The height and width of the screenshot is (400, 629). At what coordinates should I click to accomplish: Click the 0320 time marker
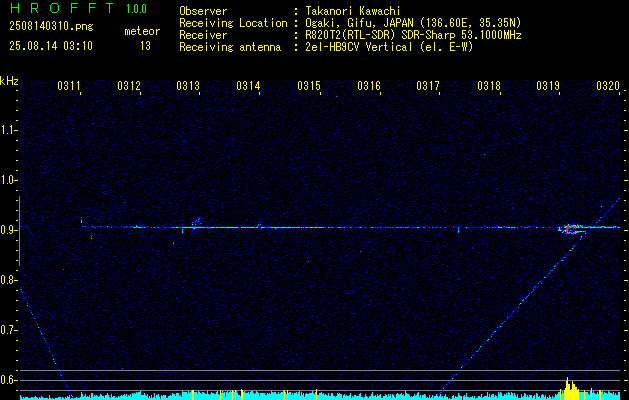(x=608, y=85)
